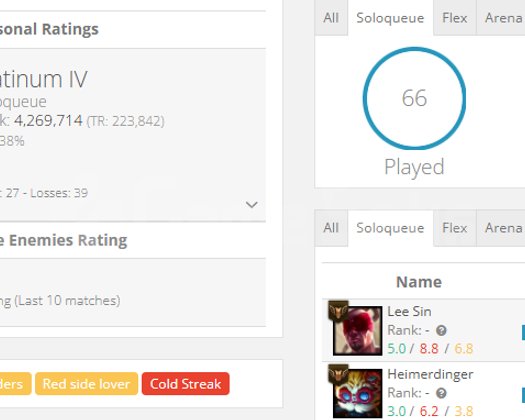
Task: Click the Lee Sin champion name
Action: [x=409, y=311]
